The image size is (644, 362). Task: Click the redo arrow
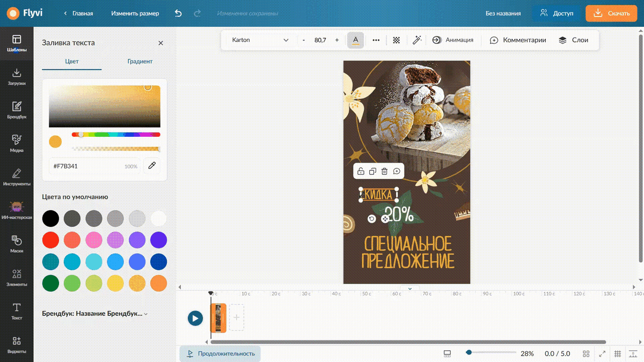pyautogui.click(x=197, y=13)
